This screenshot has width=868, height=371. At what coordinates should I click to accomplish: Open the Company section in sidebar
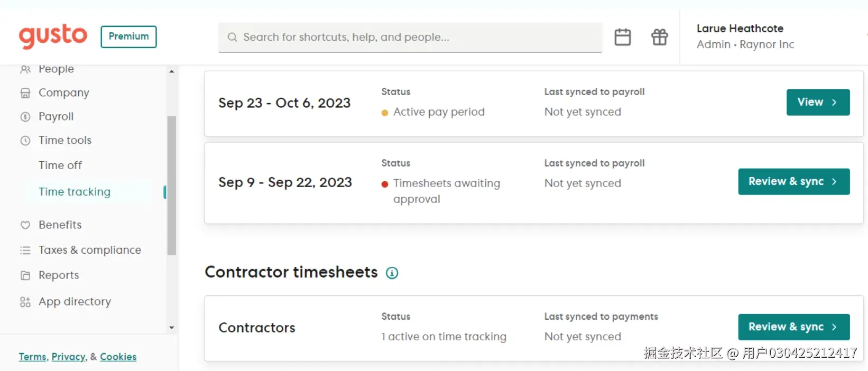click(63, 93)
